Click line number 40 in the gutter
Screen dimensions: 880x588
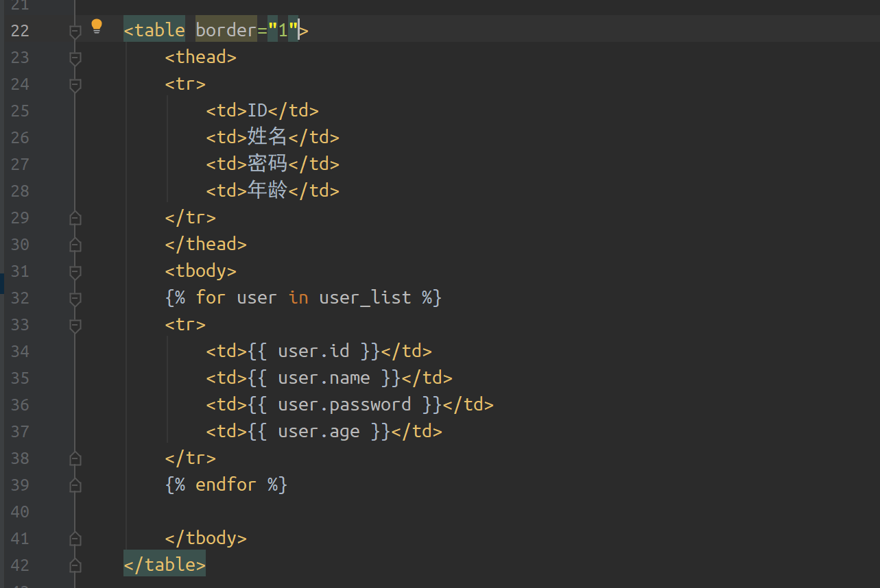coord(21,512)
